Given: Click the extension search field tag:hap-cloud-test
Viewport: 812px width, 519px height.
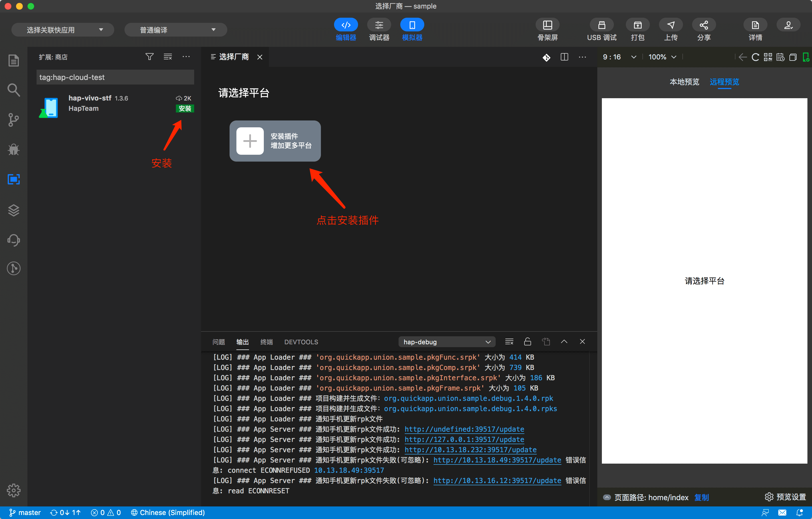Looking at the screenshot, I should (x=115, y=77).
